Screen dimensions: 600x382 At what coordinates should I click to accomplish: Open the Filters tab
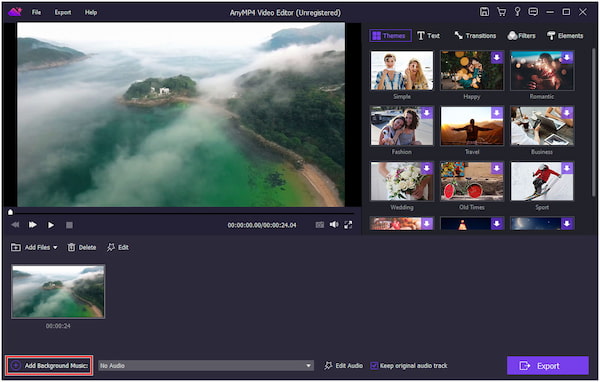click(x=521, y=36)
